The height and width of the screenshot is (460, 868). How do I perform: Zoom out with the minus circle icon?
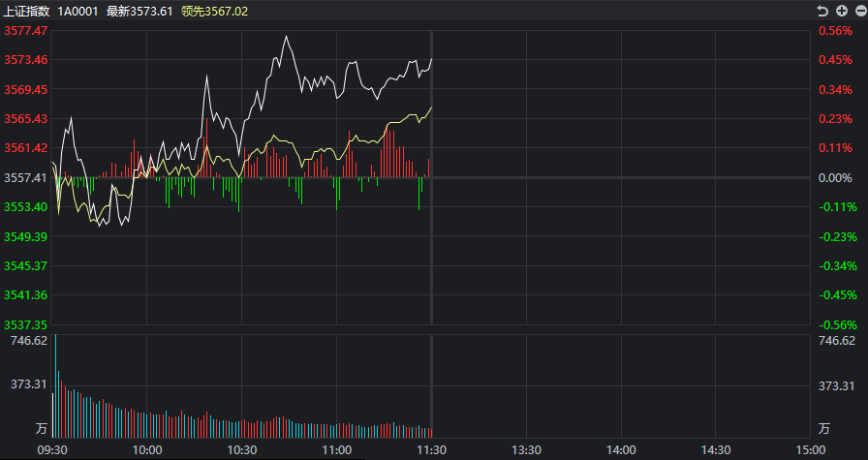pos(859,11)
